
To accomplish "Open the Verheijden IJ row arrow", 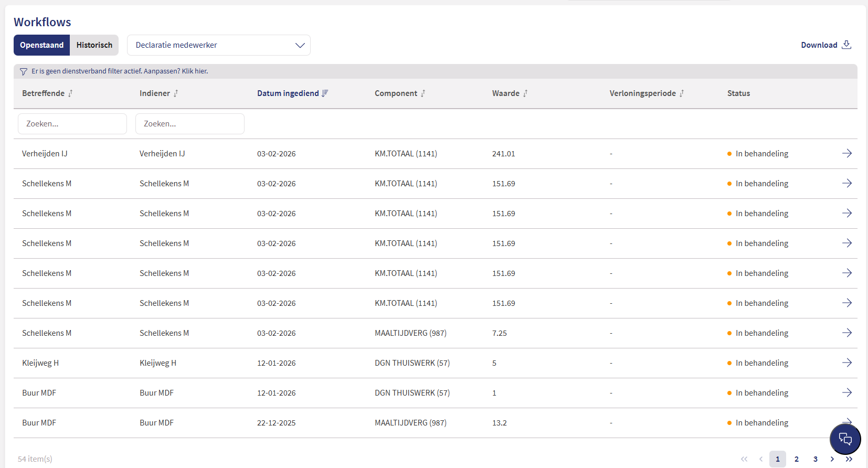I will tap(846, 153).
